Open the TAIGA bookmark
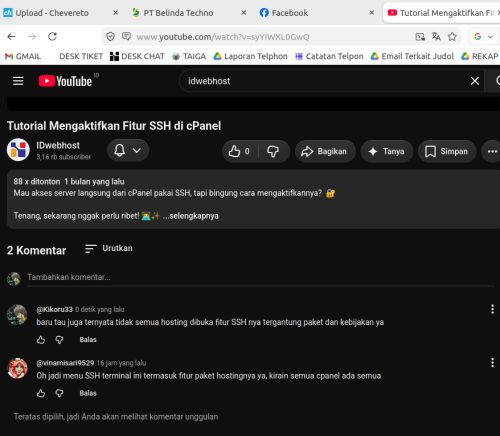The height and width of the screenshot is (436, 500). click(x=189, y=56)
